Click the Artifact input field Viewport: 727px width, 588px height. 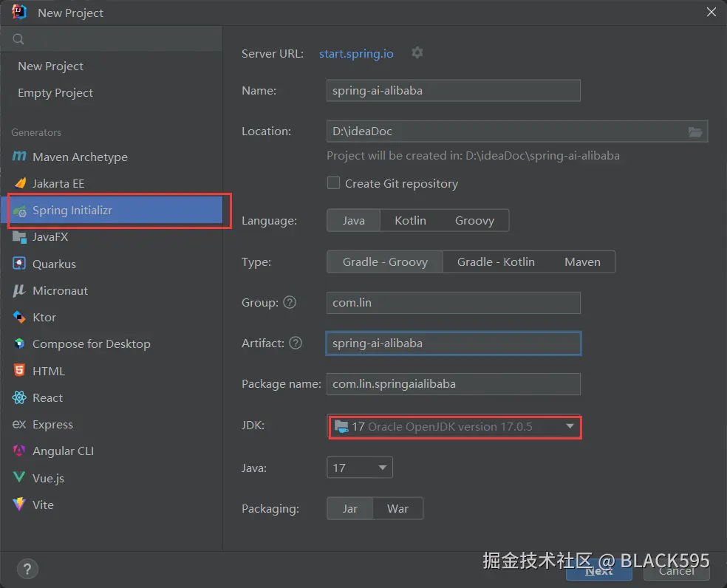(x=454, y=343)
